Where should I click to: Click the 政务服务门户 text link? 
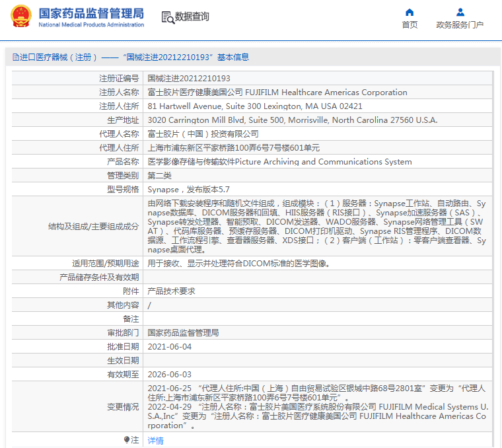pos(460,24)
